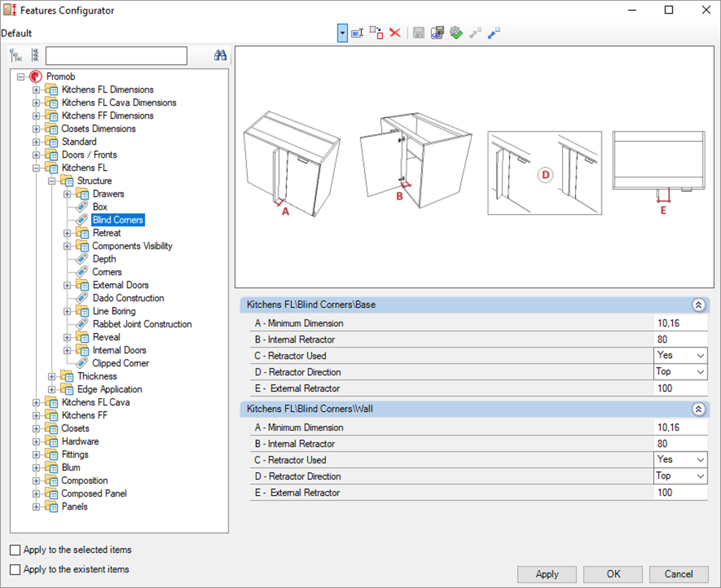
Task: Open Wall C - Retractor Used dropdown
Action: point(700,460)
